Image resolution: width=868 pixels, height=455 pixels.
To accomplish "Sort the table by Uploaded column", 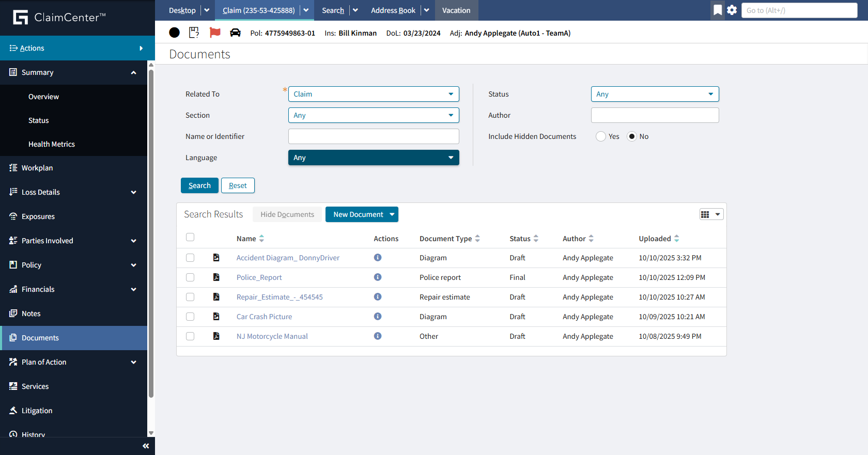I will coord(659,239).
